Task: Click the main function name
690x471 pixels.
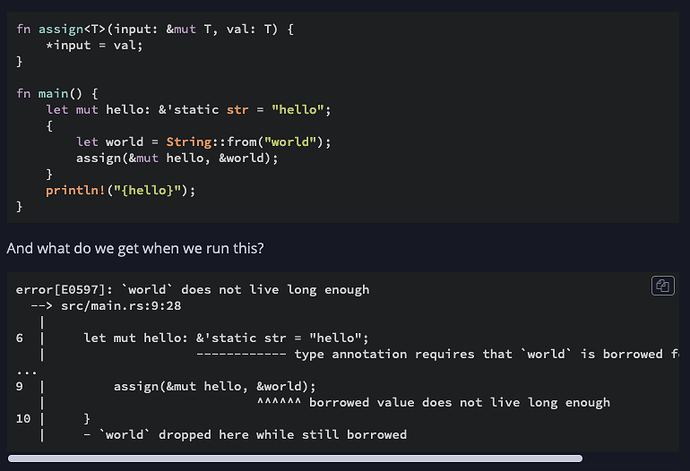Action: click(53, 93)
